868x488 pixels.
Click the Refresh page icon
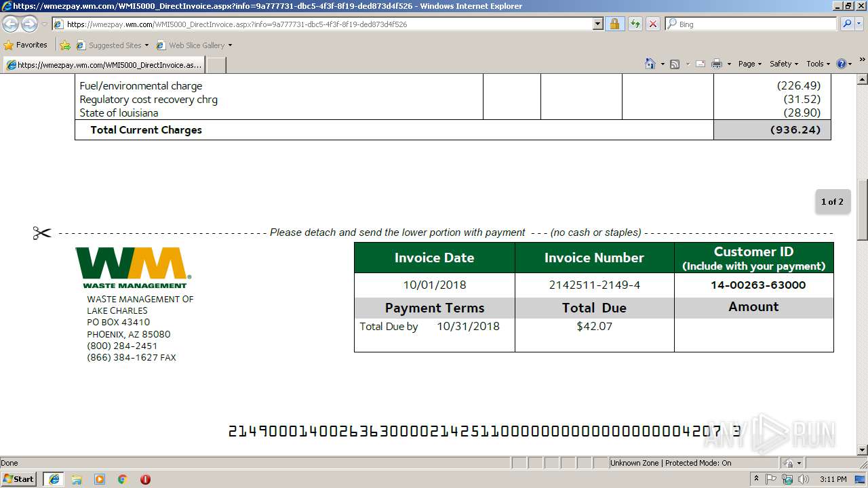pyautogui.click(x=635, y=24)
